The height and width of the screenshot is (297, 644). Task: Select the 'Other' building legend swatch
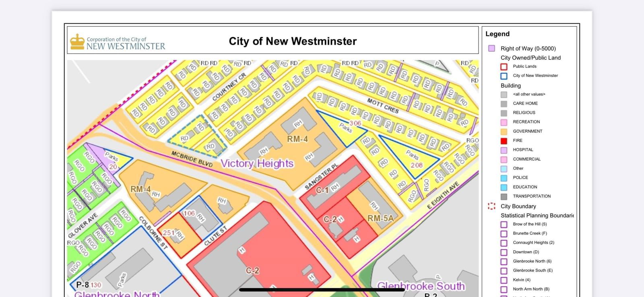tap(504, 169)
